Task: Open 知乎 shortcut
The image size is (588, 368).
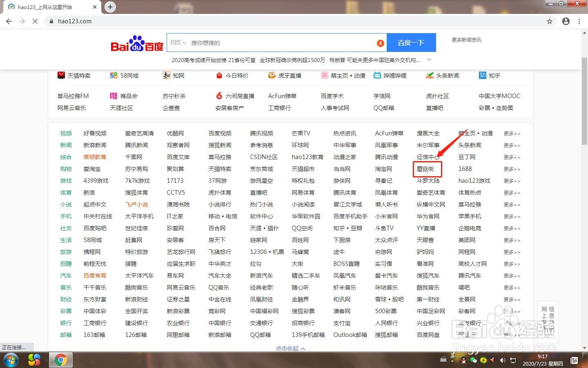Action: (490, 76)
